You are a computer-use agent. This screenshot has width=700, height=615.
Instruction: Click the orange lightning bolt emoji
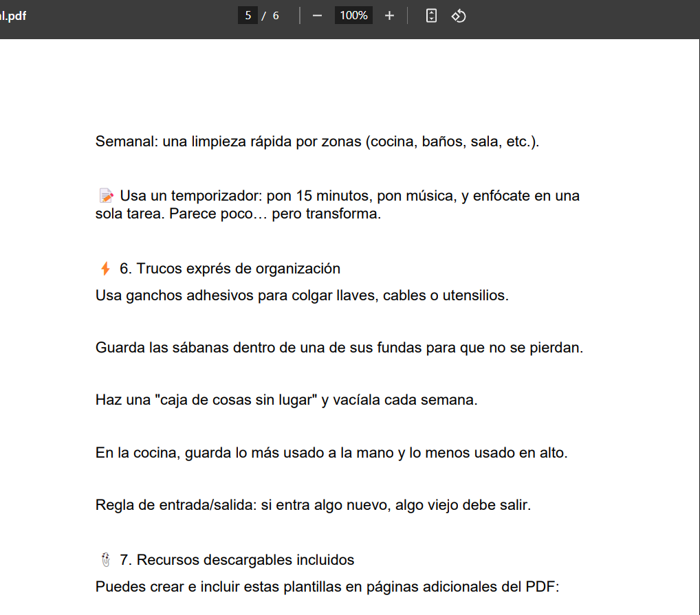[105, 269]
